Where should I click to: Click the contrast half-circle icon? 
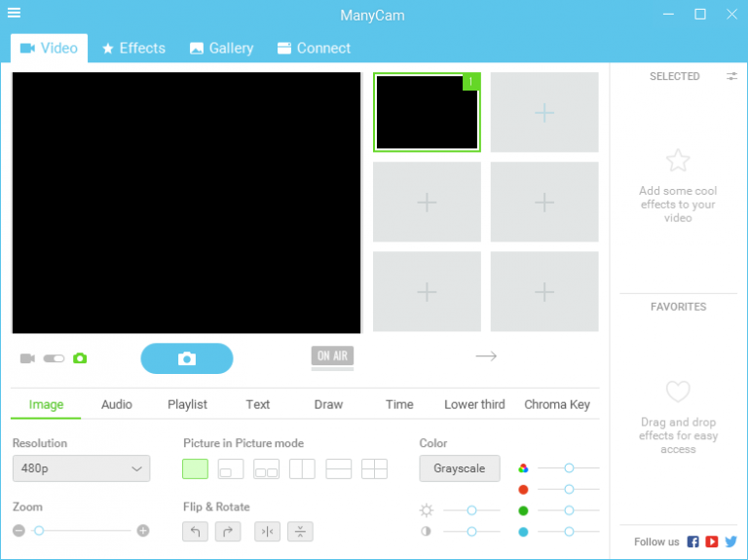click(426, 532)
